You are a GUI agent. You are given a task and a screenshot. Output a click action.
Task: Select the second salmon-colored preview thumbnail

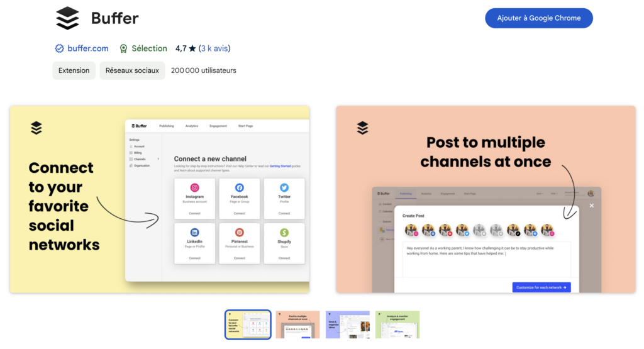coord(297,324)
